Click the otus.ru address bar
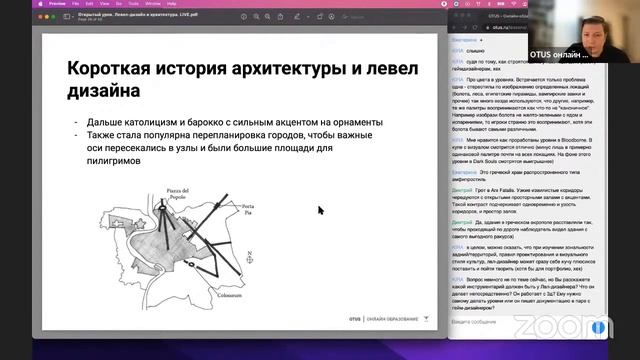The image size is (640, 360). 505,27
